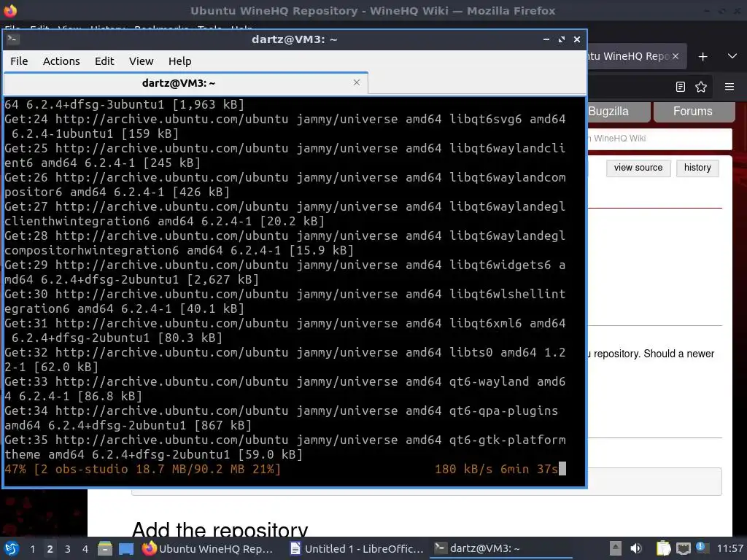Screen dimensions: 747x560
Task: Open removable media eject tray icon
Action: point(616,548)
